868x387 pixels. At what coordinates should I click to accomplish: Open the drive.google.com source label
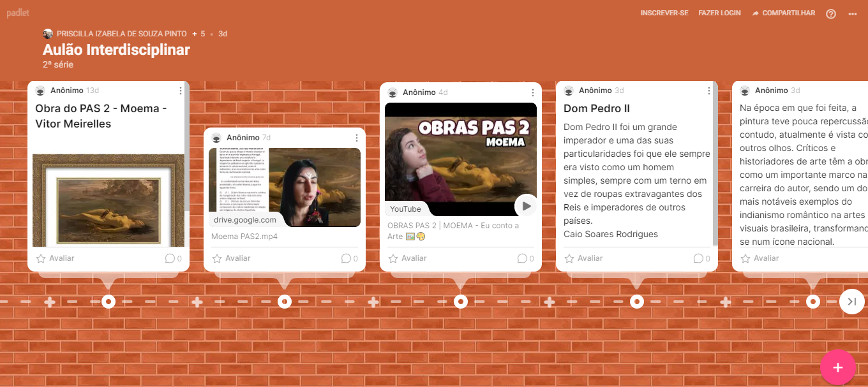point(245,220)
